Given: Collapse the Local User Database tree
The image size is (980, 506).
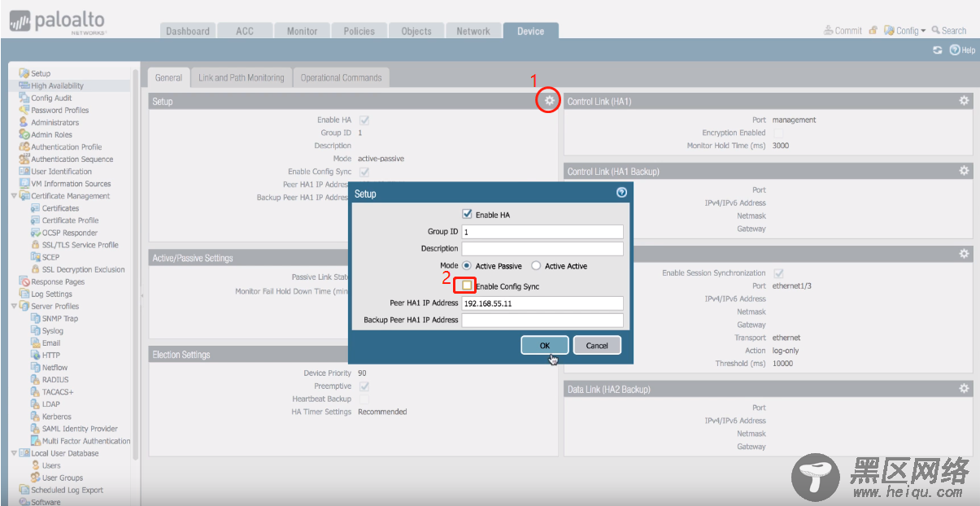Looking at the screenshot, I should (14, 453).
